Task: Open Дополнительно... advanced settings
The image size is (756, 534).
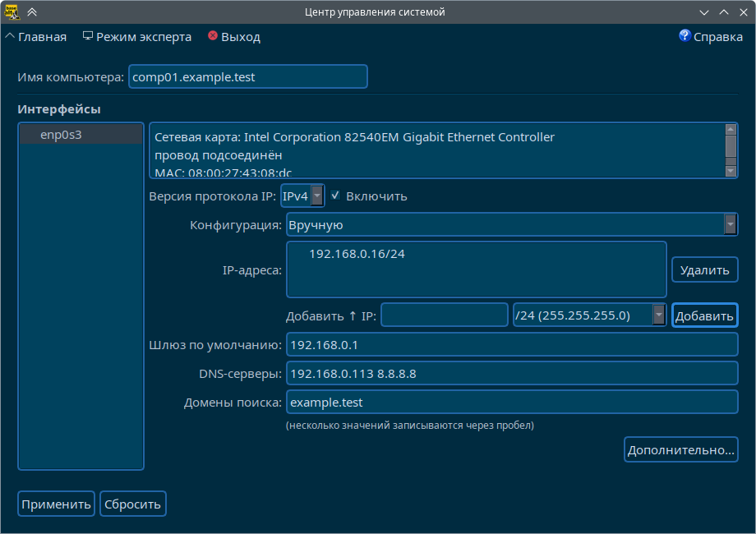Action: tap(680, 449)
